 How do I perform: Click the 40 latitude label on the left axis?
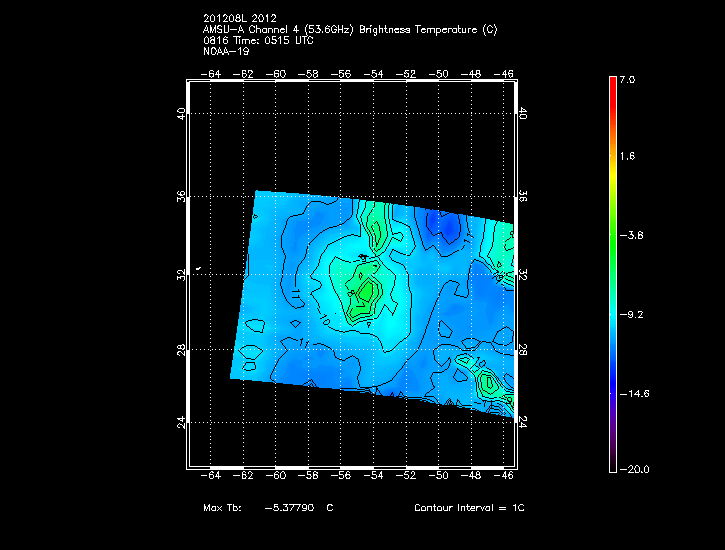pyautogui.click(x=181, y=114)
